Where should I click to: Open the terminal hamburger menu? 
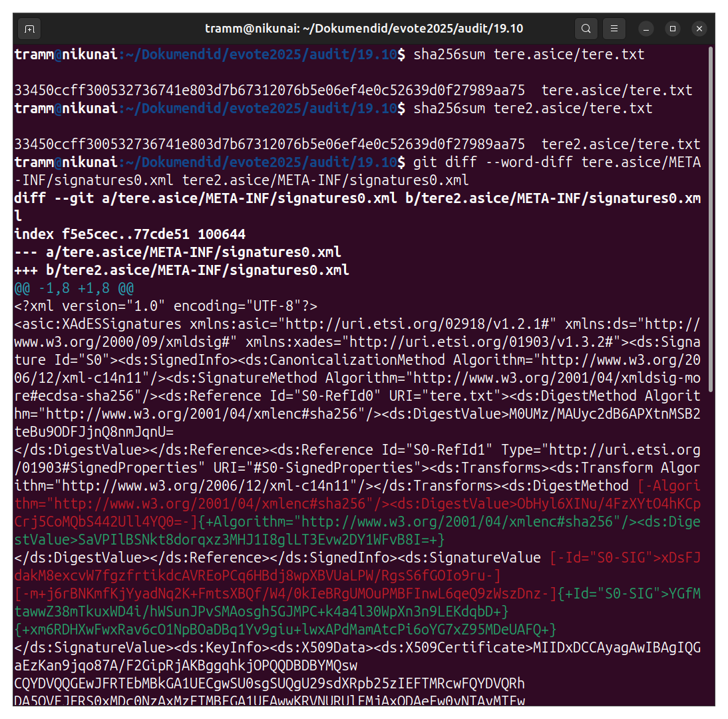tap(614, 29)
